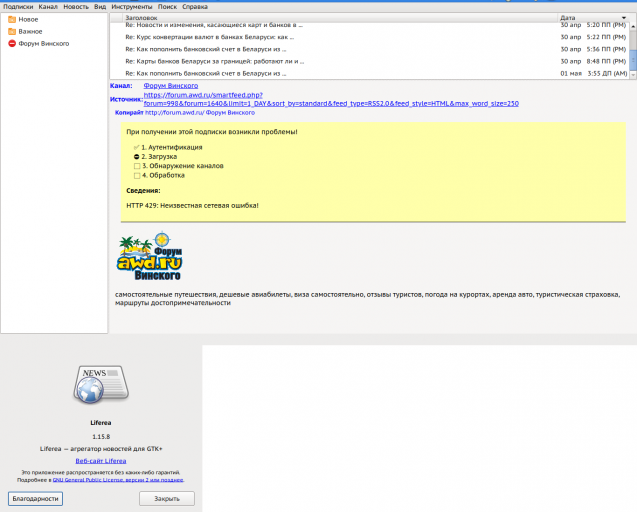The image size is (637, 512).
Task: Click the Важное folder icon
Action: click(x=12, y=32)
